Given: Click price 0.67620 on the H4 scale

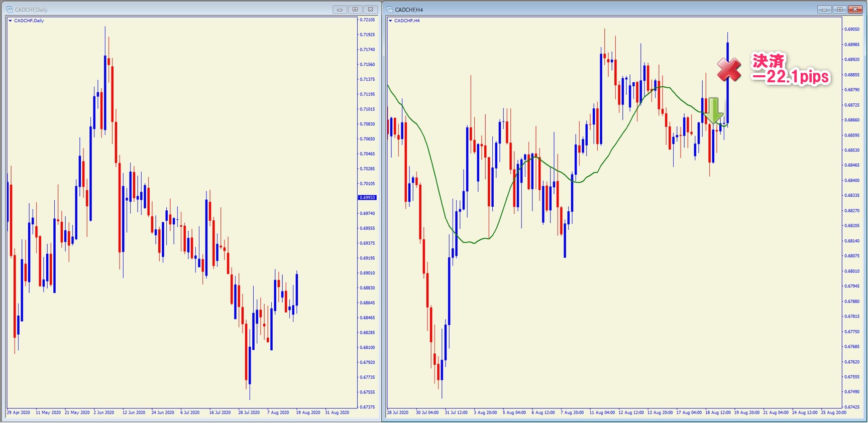Looking at the screenshot, I should tap(852, 362).
